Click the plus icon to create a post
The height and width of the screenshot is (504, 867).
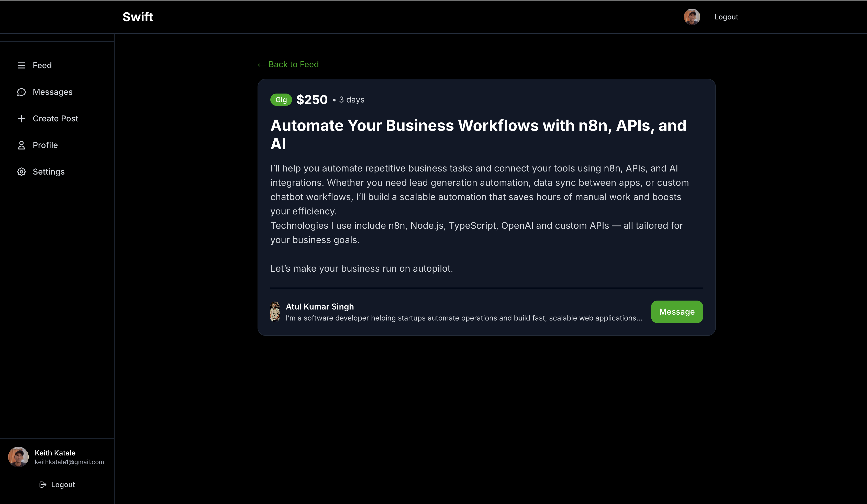point(21,118)
